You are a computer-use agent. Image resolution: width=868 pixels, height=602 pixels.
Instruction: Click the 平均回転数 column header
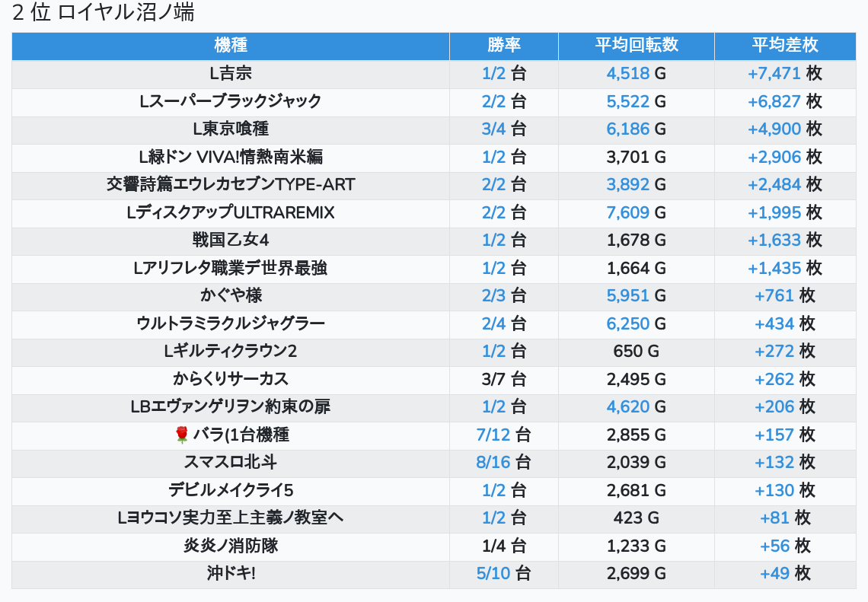[x=636, y=45]
